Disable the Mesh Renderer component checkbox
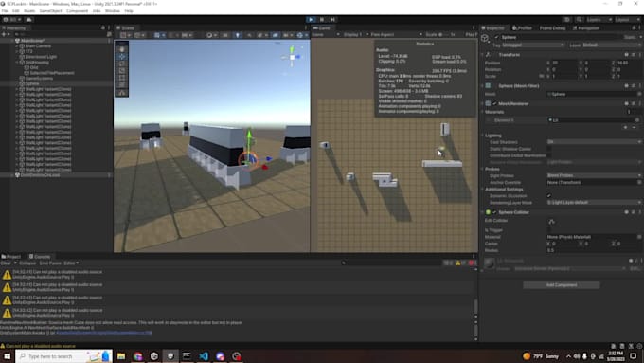The image size is (644, 363). click(x=494, y=103)
